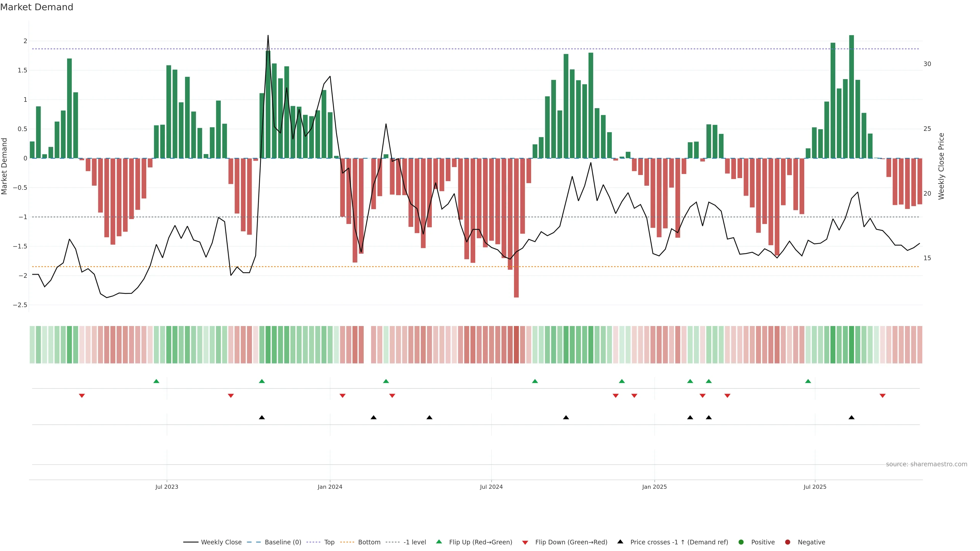This screenshot has width=980, height=551.
Task: Click the Market Demand chart title
Action: tap(36, 7)
